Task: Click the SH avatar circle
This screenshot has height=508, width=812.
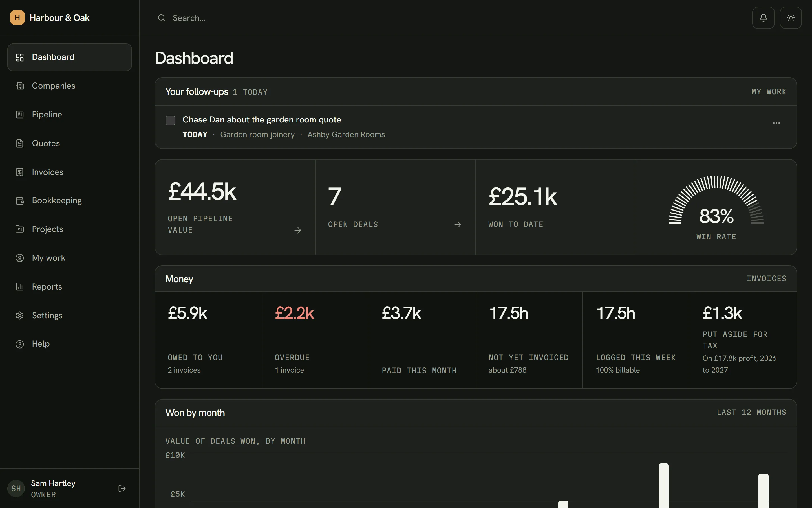Action: (16, 489)
